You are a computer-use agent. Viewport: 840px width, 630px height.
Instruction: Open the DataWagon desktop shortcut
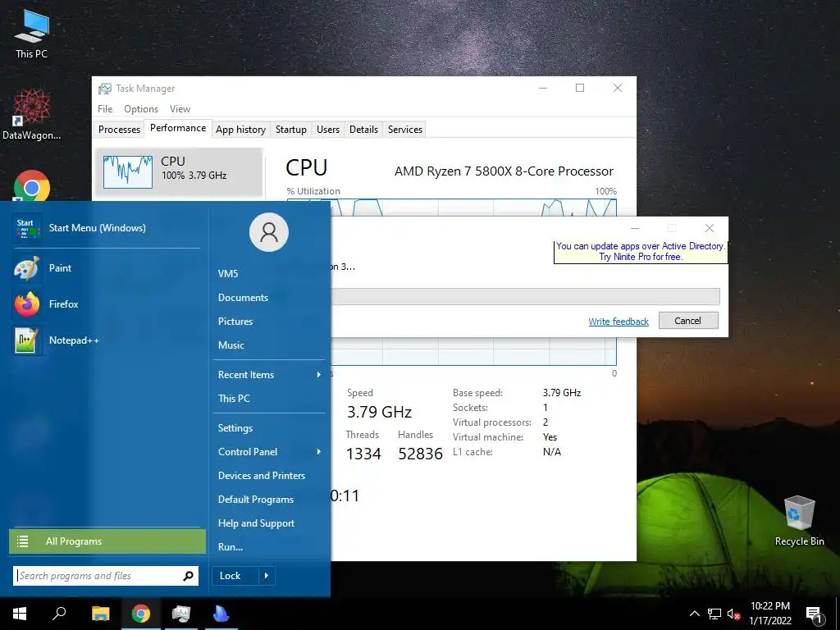point(32,115)
